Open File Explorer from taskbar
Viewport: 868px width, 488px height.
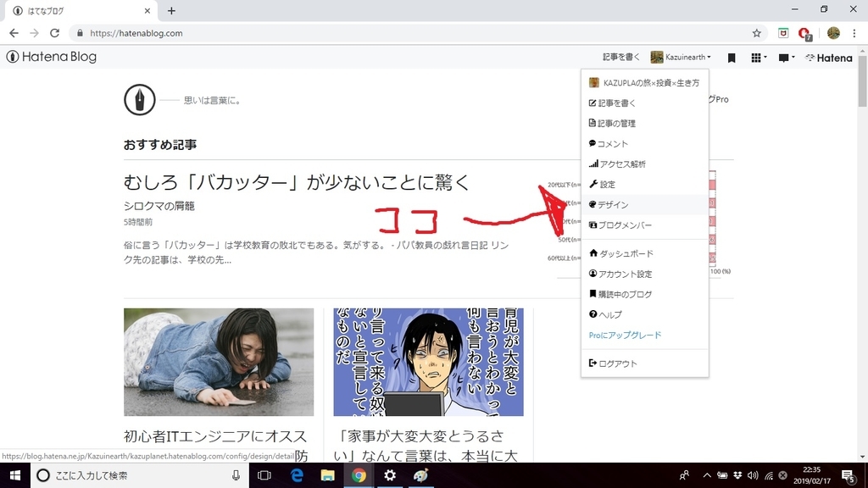[328, 475]
